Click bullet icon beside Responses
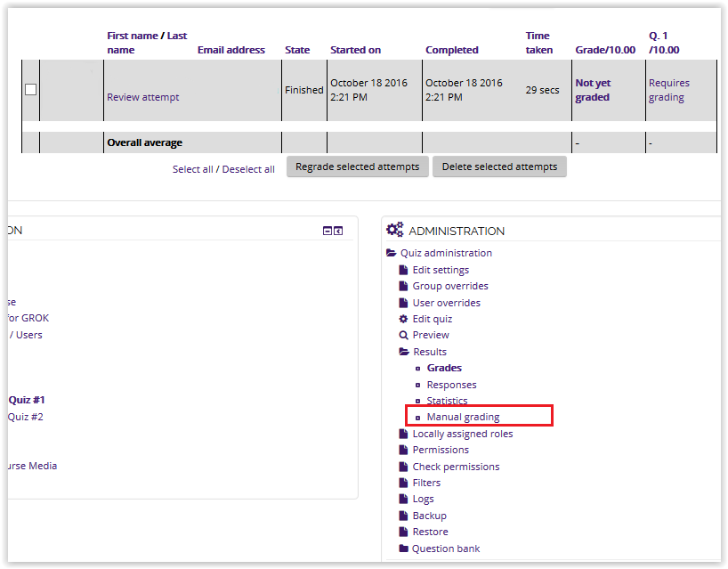The height and width of the screenshot is (569, 728). pos(418,385)
